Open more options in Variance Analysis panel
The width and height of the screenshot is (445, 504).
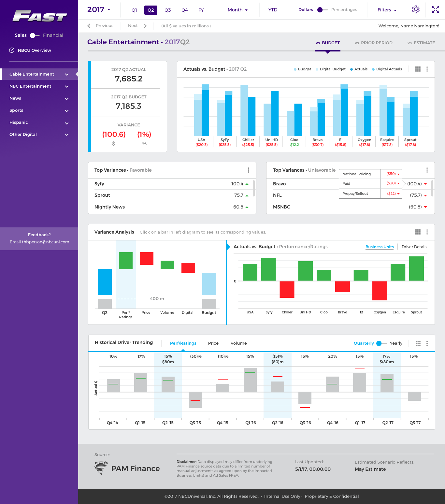427,232
